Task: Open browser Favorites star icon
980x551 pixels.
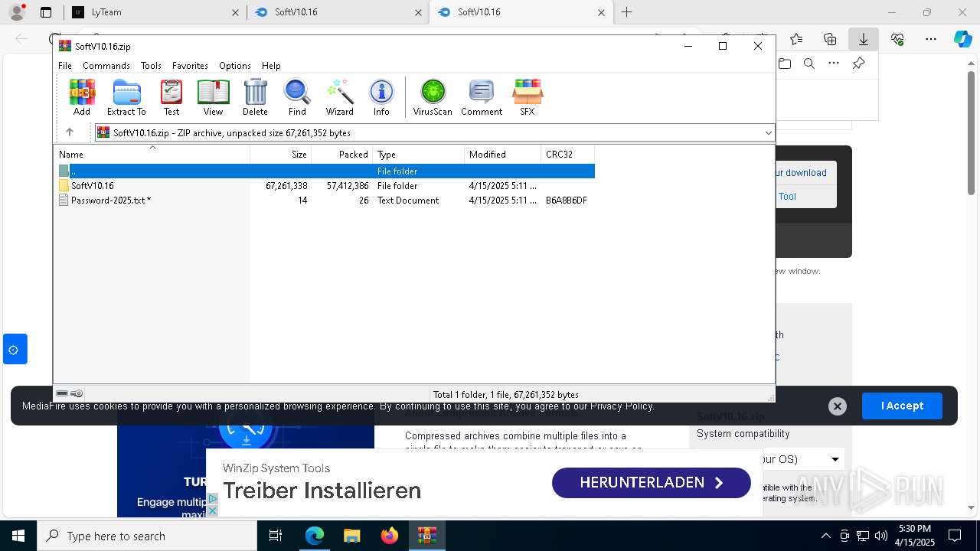Action: pos(796,39)
